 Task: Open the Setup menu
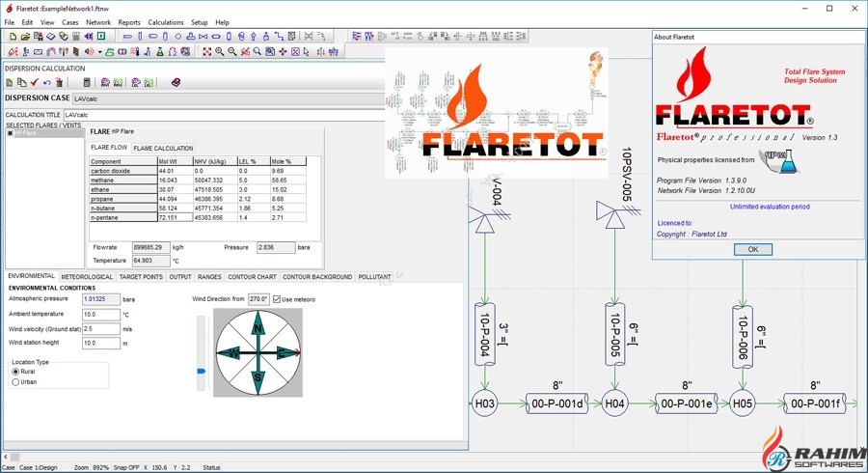click(x=200, y=23)
